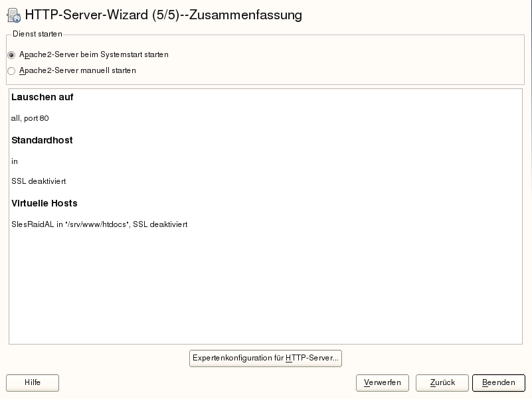Click the SlesRaidAL virtual host entry

click(99, 224)
